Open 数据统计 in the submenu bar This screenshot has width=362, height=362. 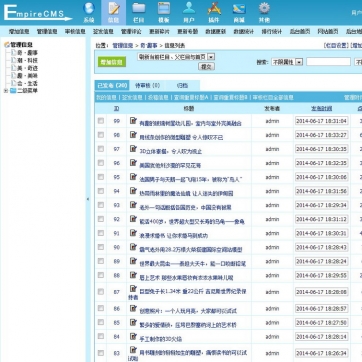pos(243,32)
